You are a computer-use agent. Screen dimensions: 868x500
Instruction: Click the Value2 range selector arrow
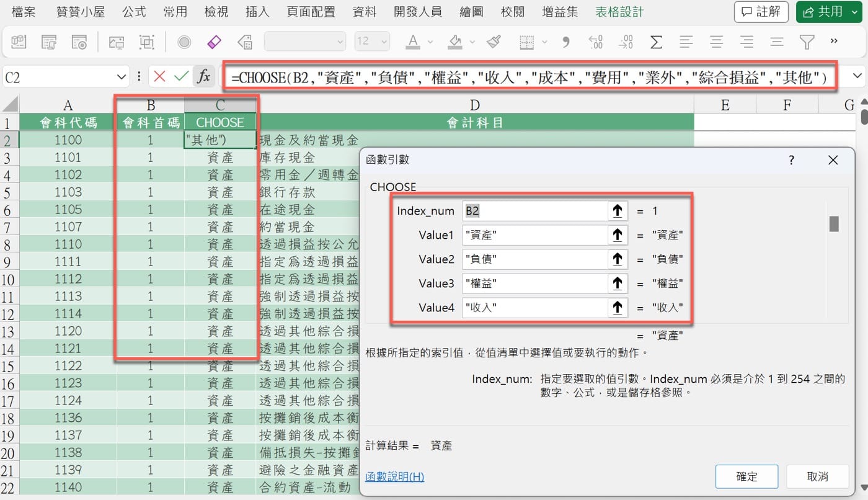(617, 259)
